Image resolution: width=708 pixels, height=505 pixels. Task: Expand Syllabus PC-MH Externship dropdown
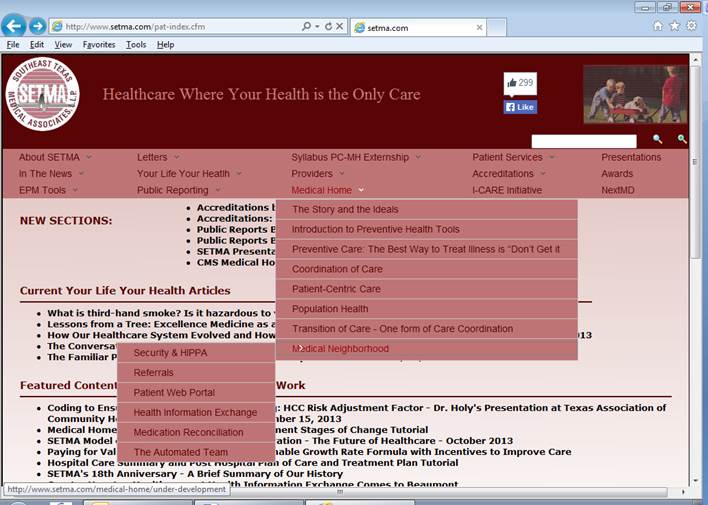click(356, 157)
